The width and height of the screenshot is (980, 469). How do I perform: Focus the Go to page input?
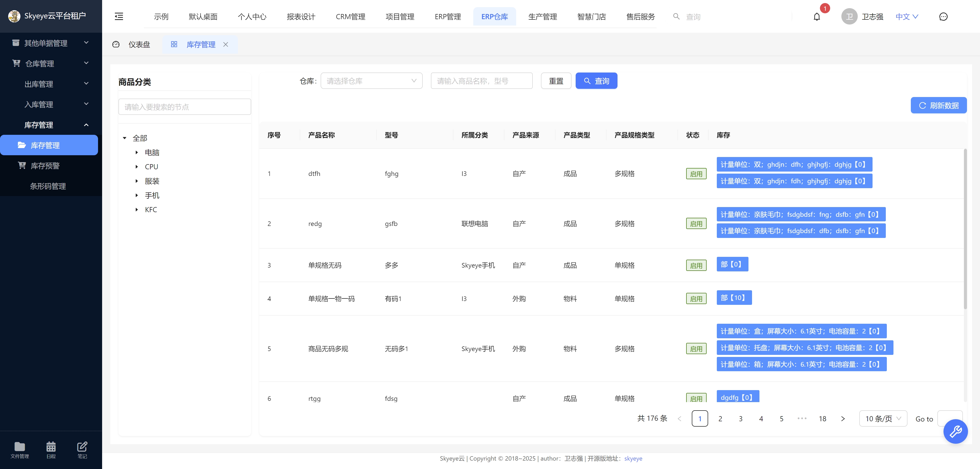[950, 418]
